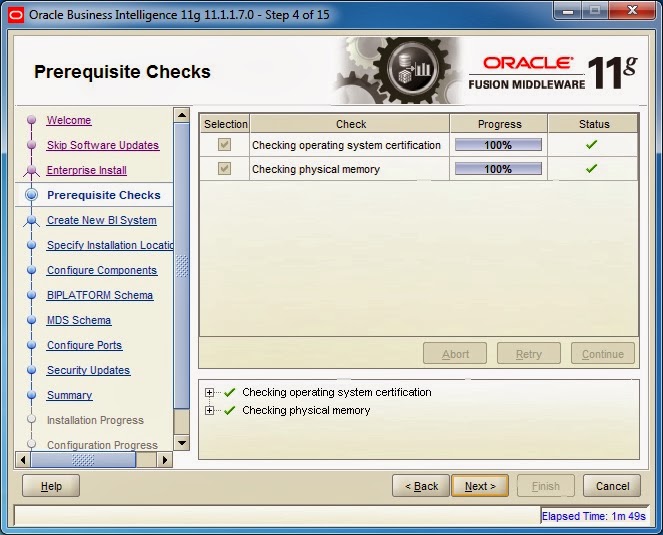This screenshot has width=663, height=535.
Task: Go to Skip Software Updates step
Action: [103, 145]
